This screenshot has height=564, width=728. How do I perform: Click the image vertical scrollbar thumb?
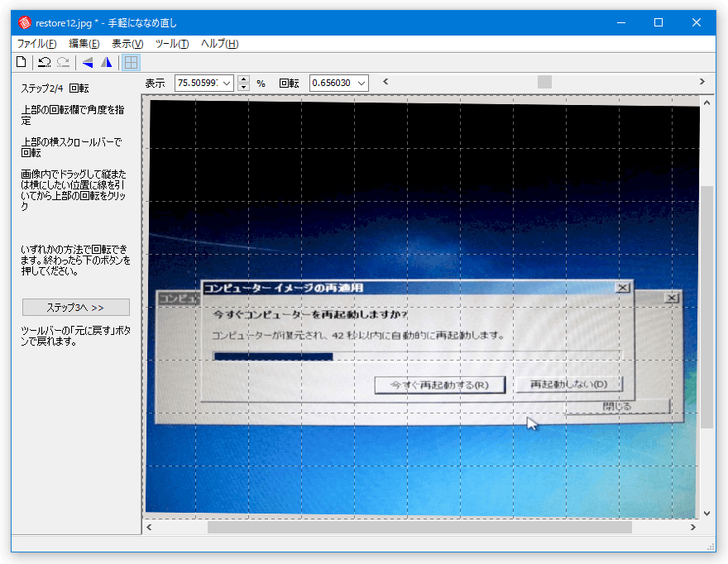pyautogui.click(x=706, y=307)
